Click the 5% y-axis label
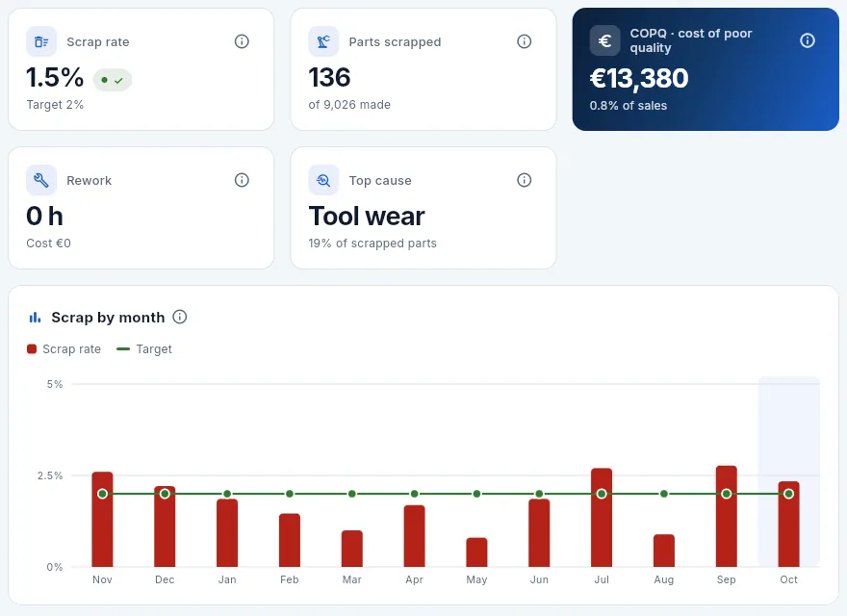Screen dimensions: 847x616 coord(55,384)
